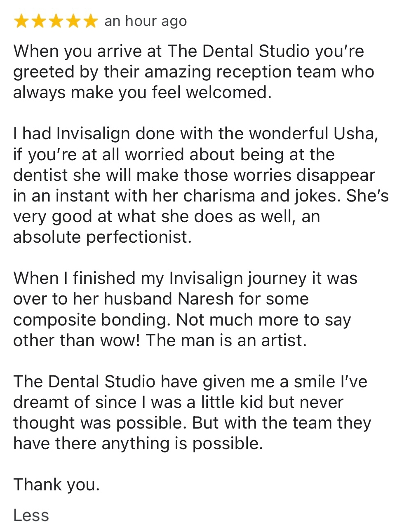
Task: Click the fourth yellow rating star
Action: pos(73,21)
